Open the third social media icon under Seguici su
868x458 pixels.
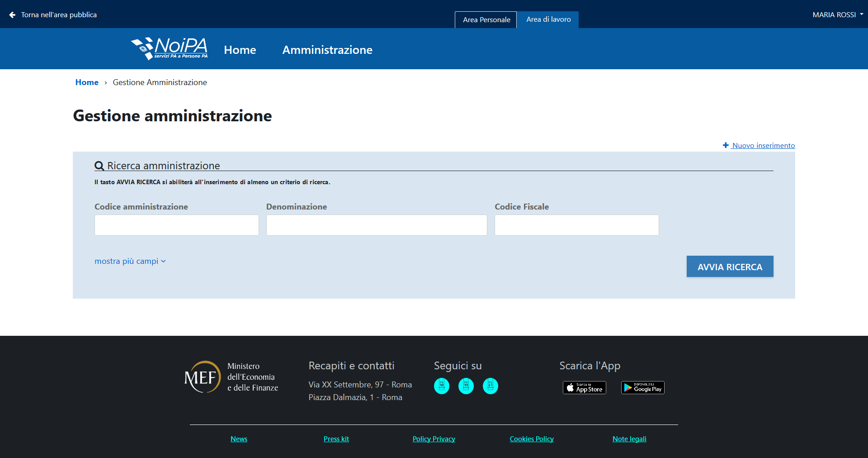[491, 386]
